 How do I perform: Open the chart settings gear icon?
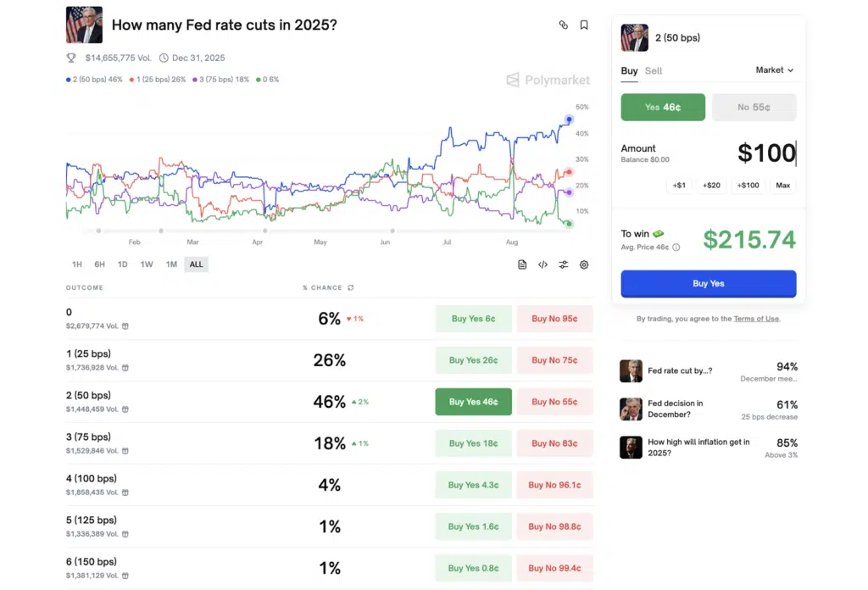tap(584, 264)
